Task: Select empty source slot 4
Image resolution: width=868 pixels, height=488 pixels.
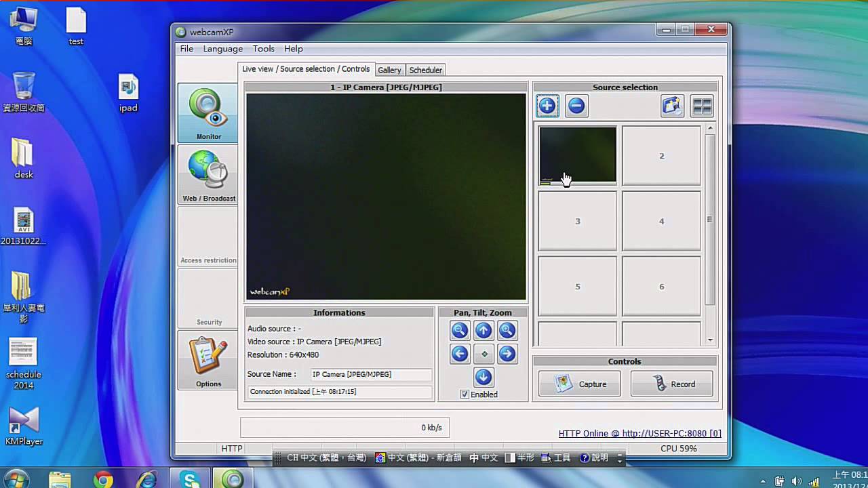Action: tap(661, 221)
